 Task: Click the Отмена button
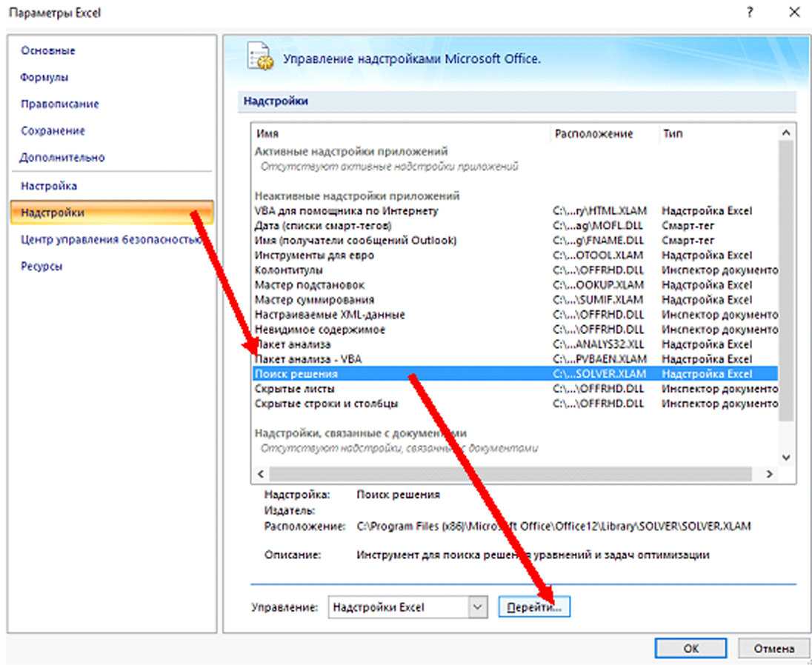click(x=773, y=649)
